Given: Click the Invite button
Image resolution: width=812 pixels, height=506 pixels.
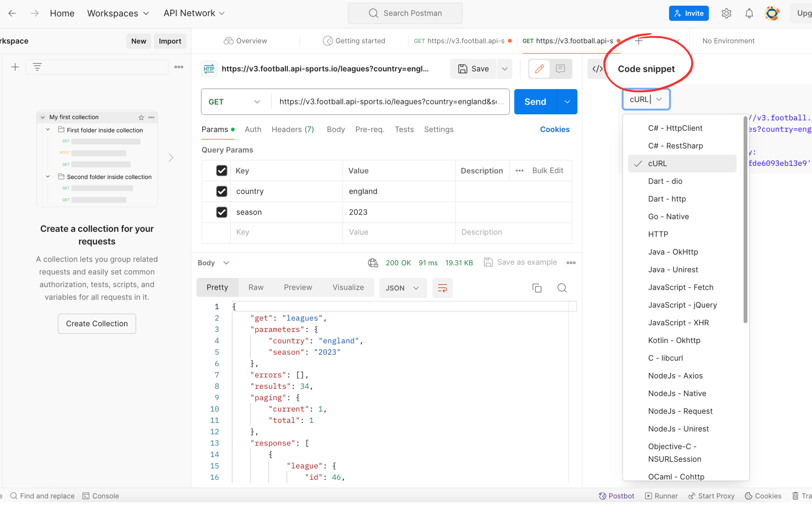Looking at the screenshot, I should click(x=689, y=13).
